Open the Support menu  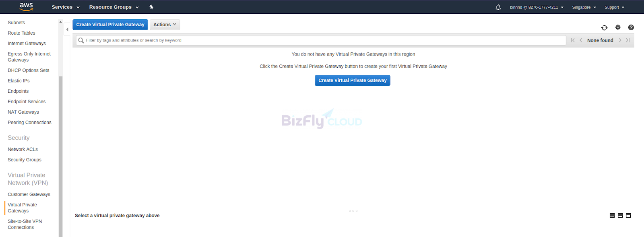(x=614, y=7)
